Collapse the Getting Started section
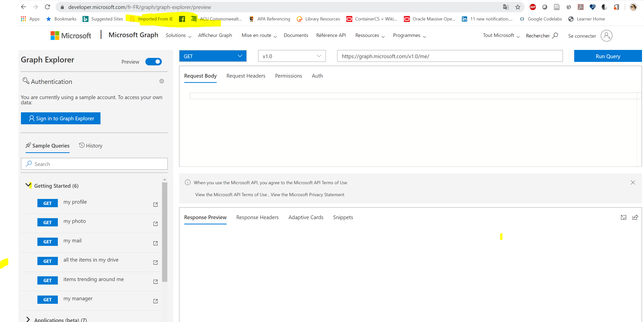 (x=28, y=185)
